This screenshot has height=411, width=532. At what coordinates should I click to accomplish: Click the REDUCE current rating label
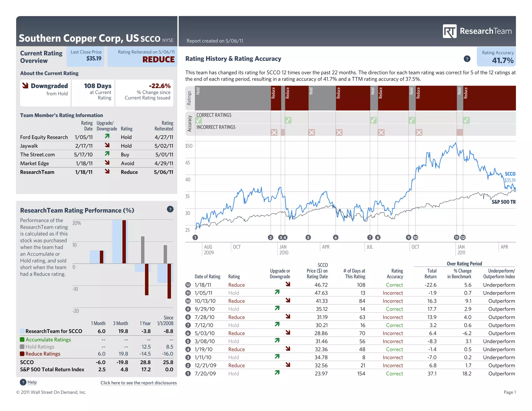[x=158, y=59]
